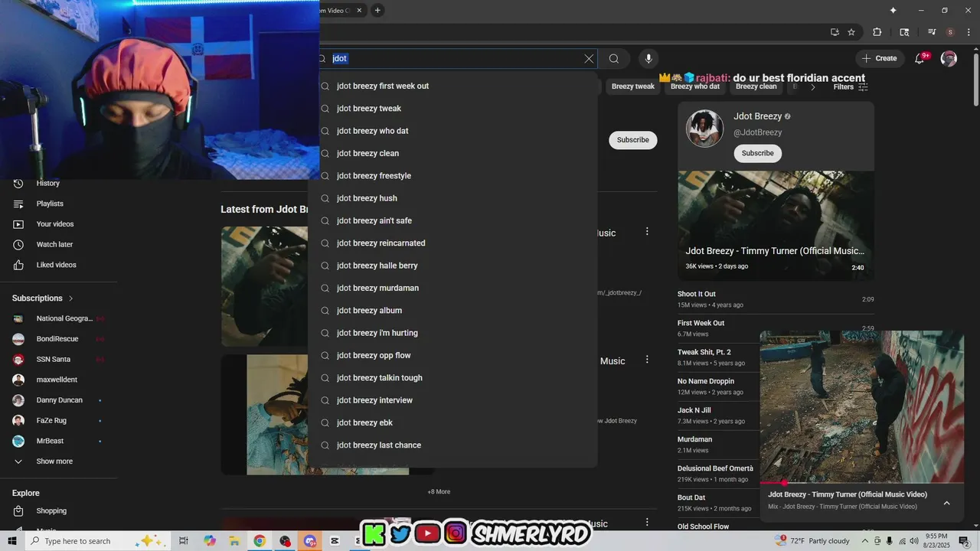Open the Chrome extensions puzzle icon
The image size is (980, 551).
click(x=877, y=32)
